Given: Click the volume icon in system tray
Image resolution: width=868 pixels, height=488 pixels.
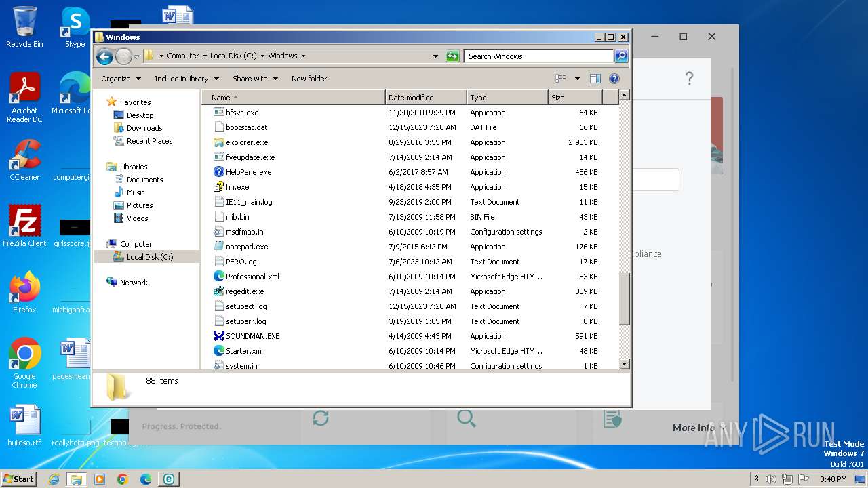Looking at the screenshot, I should coord(771,479).
